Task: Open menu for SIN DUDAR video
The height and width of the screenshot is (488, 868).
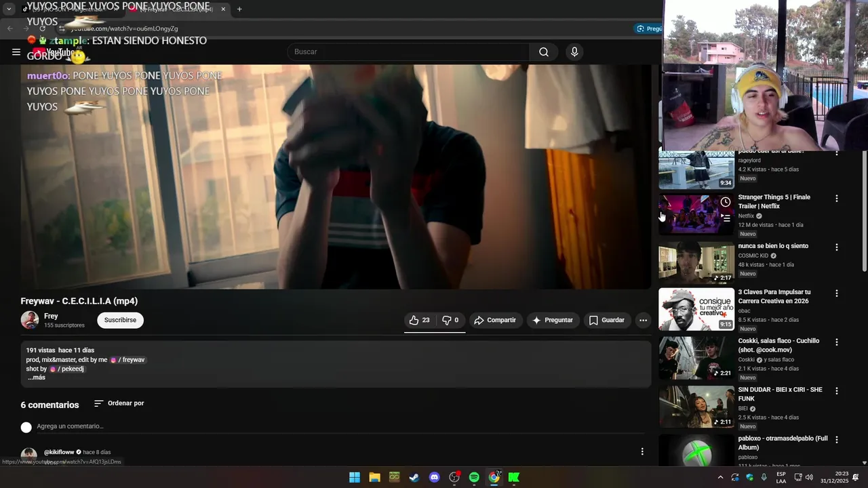Action: click(836, 391)
